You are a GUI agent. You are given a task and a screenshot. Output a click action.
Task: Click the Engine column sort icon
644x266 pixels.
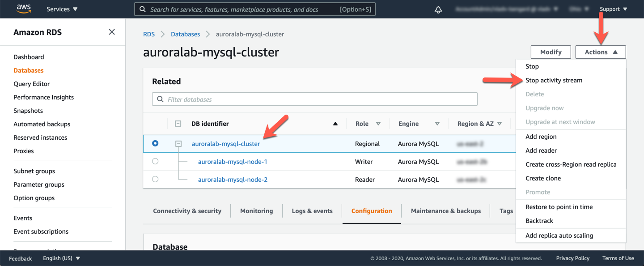tap(437, 124)
